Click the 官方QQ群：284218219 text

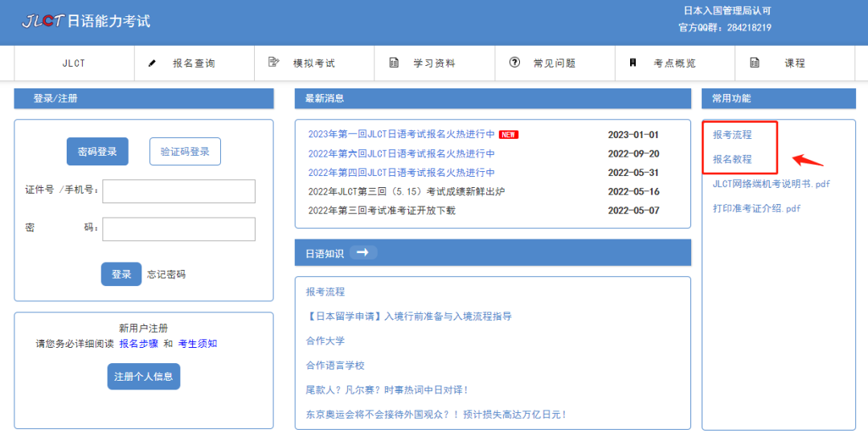click(725, 27)
